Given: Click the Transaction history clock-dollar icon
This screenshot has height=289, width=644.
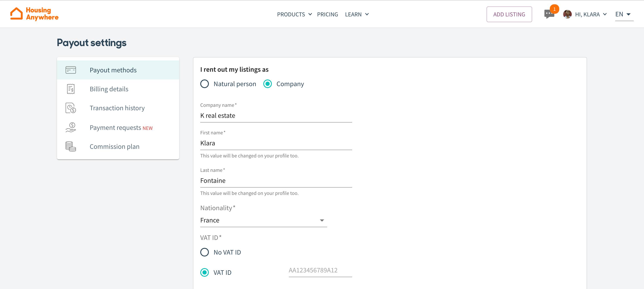Looking at the screenshot, I should click(71, 108).
